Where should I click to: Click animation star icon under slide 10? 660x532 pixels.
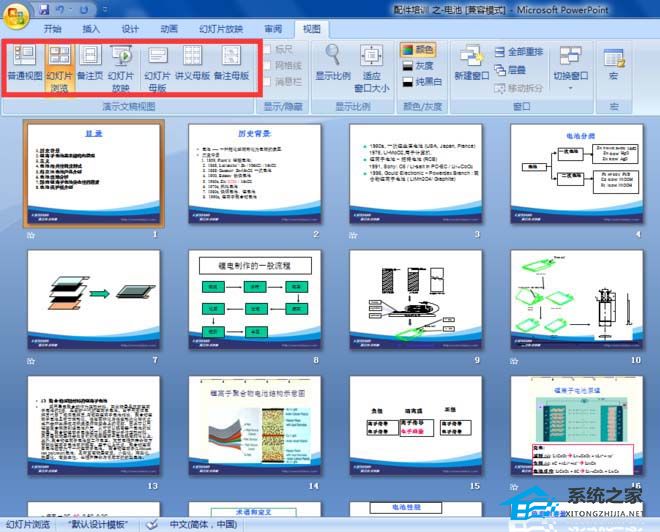(x=514, y=361)
